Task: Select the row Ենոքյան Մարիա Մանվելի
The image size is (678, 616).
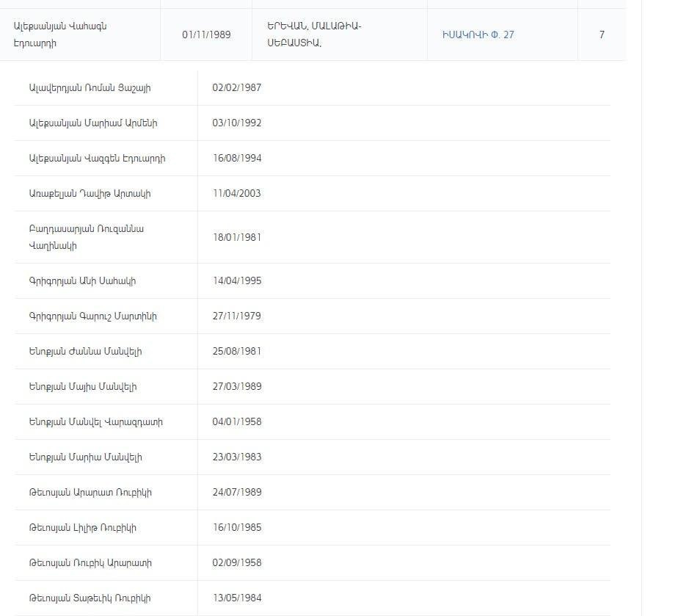Action: [313, 457]
